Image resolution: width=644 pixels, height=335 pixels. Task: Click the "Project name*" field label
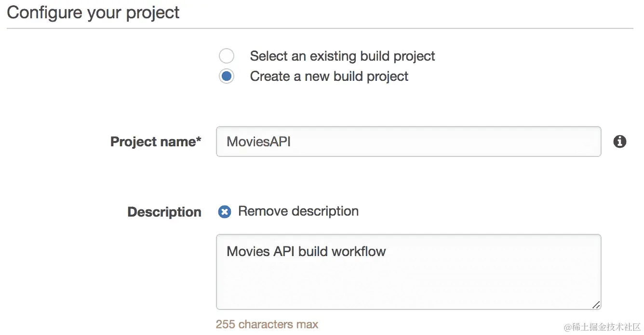click(x=153, y=142)
